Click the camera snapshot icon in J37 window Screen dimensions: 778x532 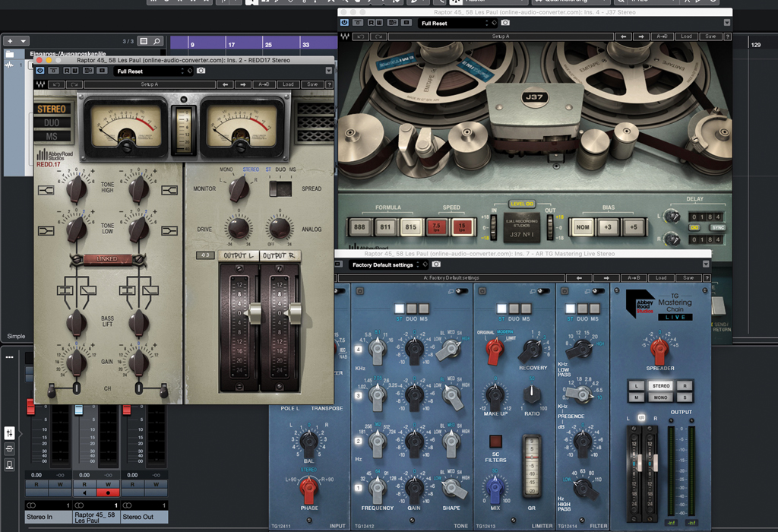505,23
